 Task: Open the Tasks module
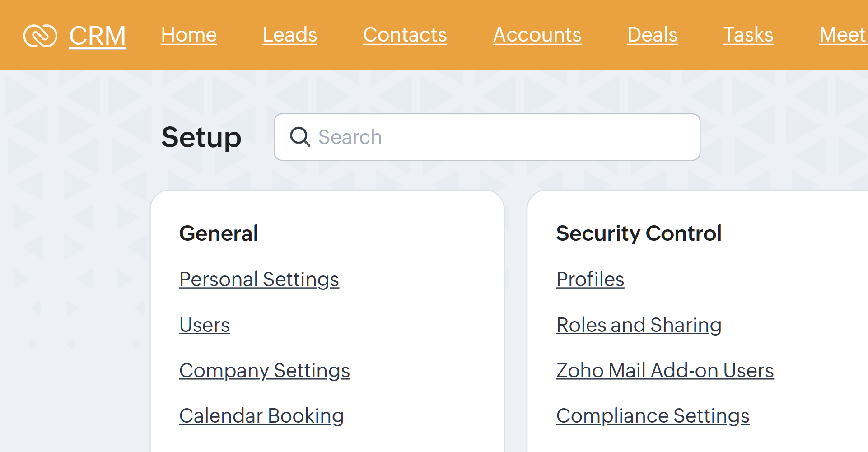(748, 34)
